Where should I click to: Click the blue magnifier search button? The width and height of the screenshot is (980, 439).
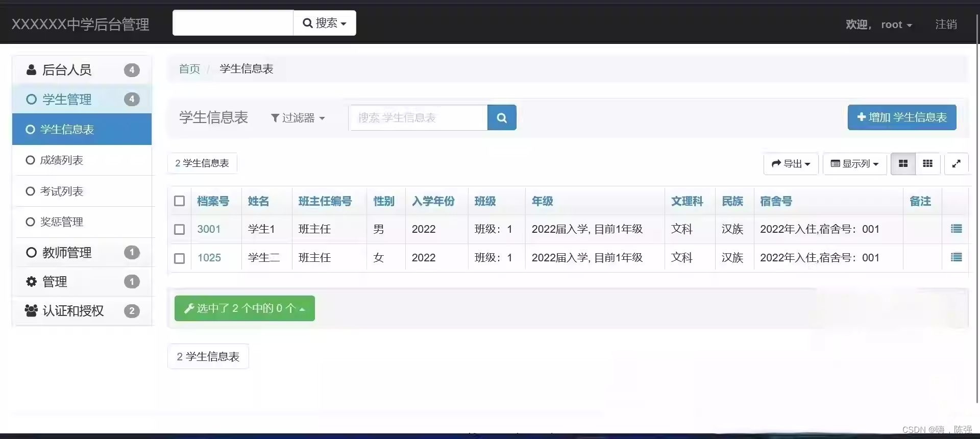(502, 118)
